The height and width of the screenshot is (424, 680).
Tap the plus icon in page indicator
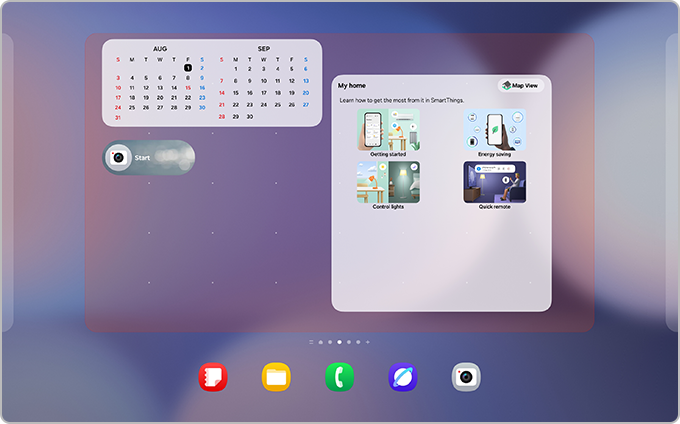click(367, 342)
